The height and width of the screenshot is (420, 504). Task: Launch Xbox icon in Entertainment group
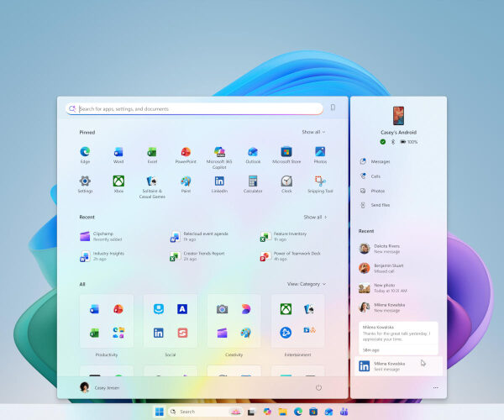coord(286,309)
